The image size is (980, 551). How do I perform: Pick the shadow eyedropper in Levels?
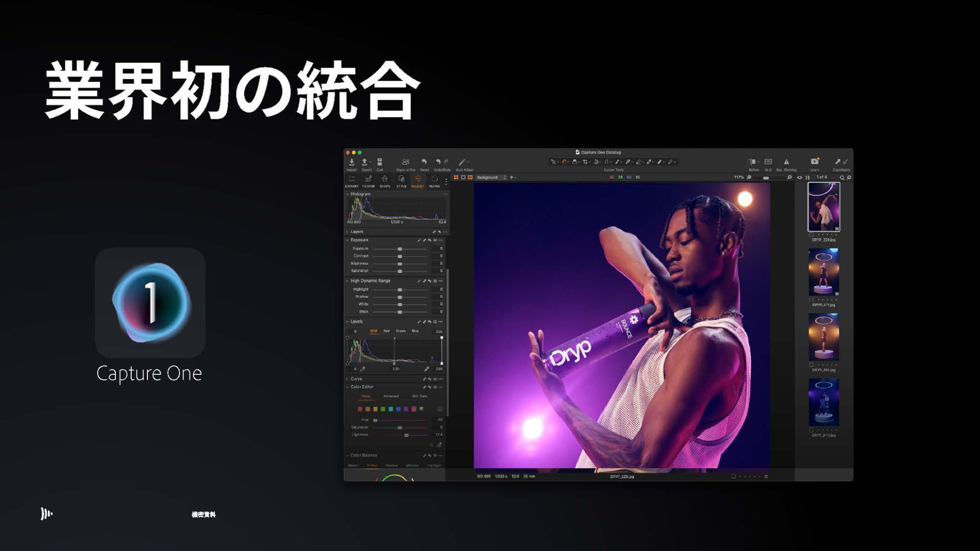363,369
